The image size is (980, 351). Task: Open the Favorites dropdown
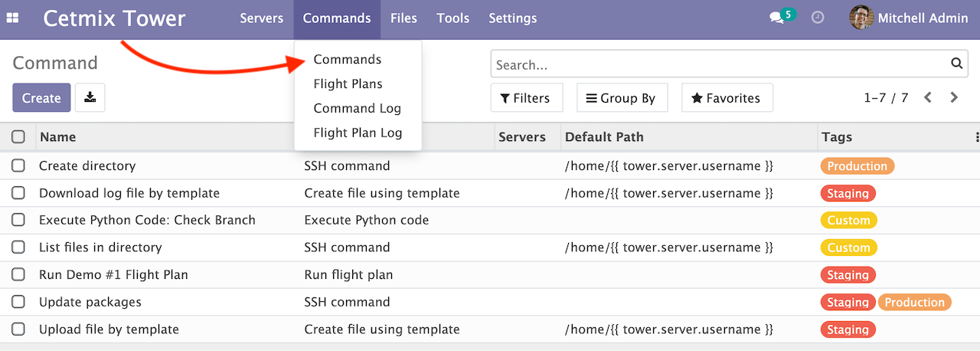pyautogui.click(x=726, y=98)
